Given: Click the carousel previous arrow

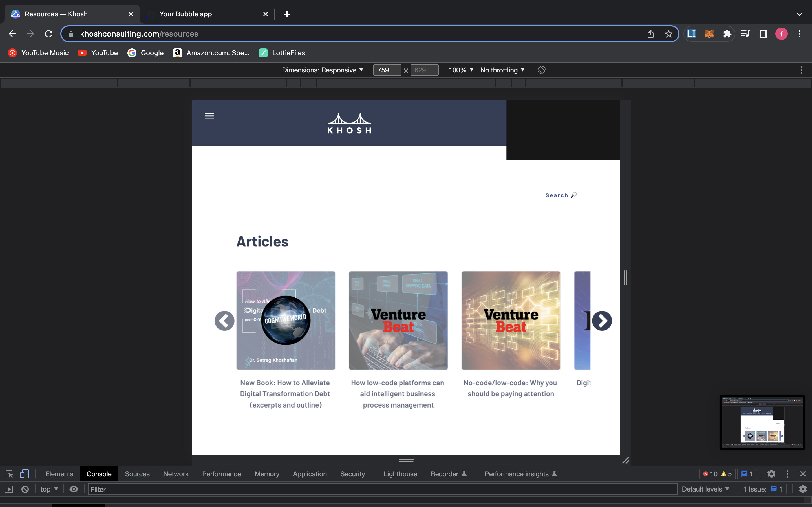Looking at the screenshot, I should [224, 321].
